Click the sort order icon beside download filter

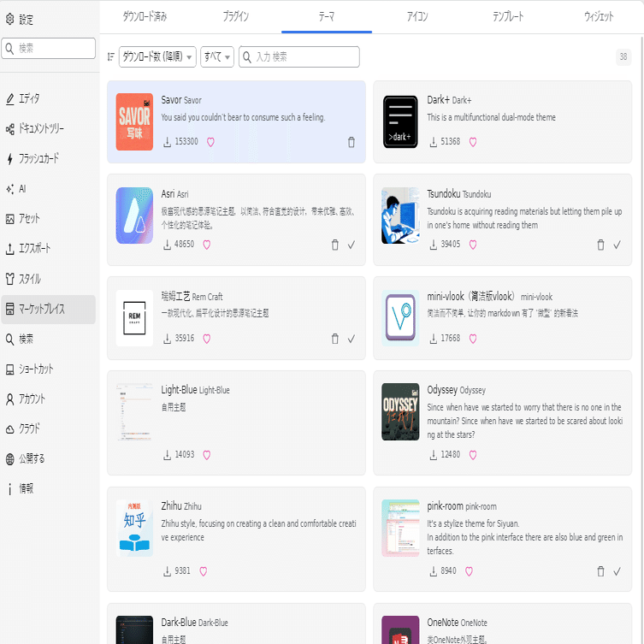point(110,56)
